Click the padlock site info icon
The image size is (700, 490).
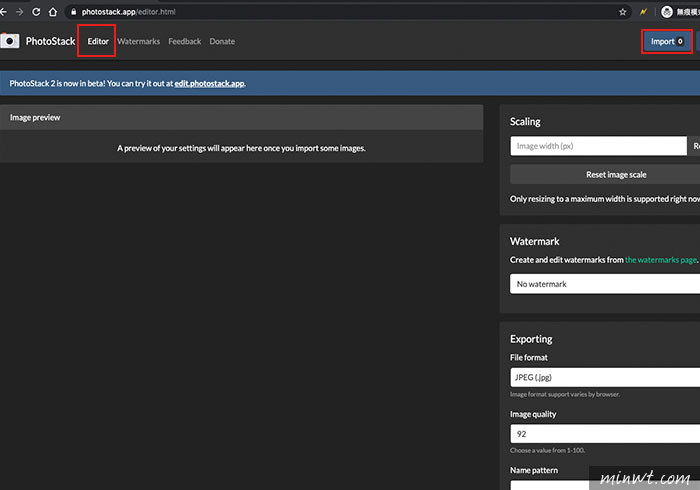(x=74, y=12)
